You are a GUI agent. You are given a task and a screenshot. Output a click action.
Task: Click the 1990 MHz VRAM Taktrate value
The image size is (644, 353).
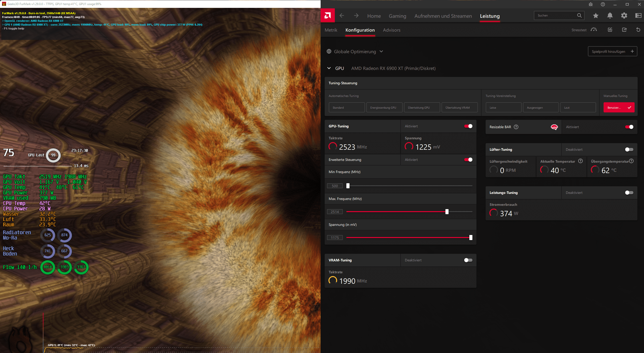353,281
